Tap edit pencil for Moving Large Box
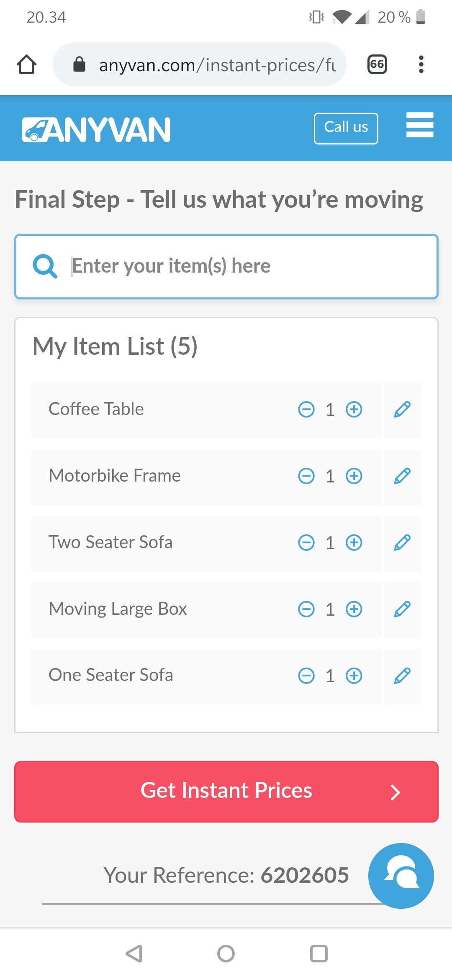The height and width of the screenshot is (980, 452). (402, 609)
